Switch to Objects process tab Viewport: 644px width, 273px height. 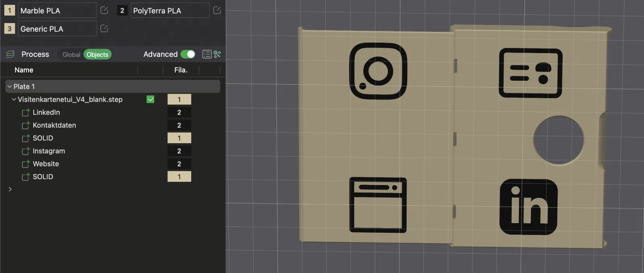pos(97,54)
